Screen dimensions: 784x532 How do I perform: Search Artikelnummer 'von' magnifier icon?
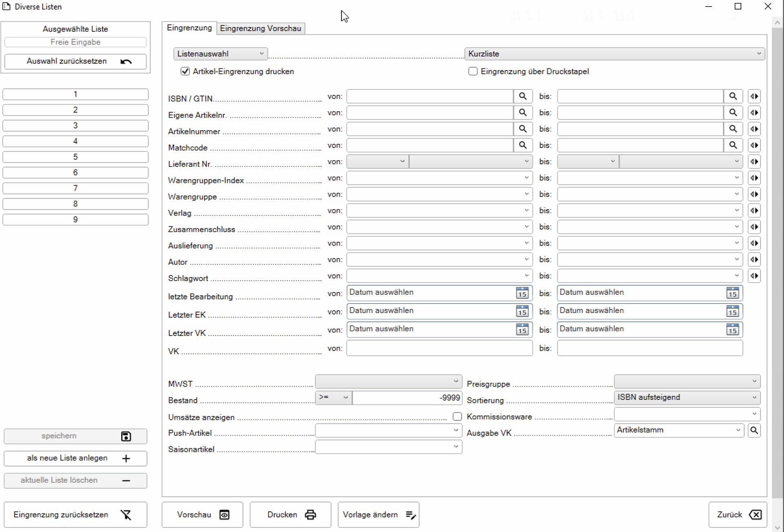(x=523, y=129)
